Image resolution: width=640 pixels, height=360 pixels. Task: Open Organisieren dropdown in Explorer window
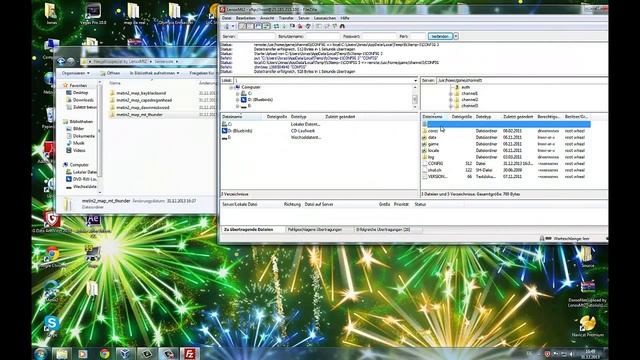pyautogui.click(x=76, y=73)
